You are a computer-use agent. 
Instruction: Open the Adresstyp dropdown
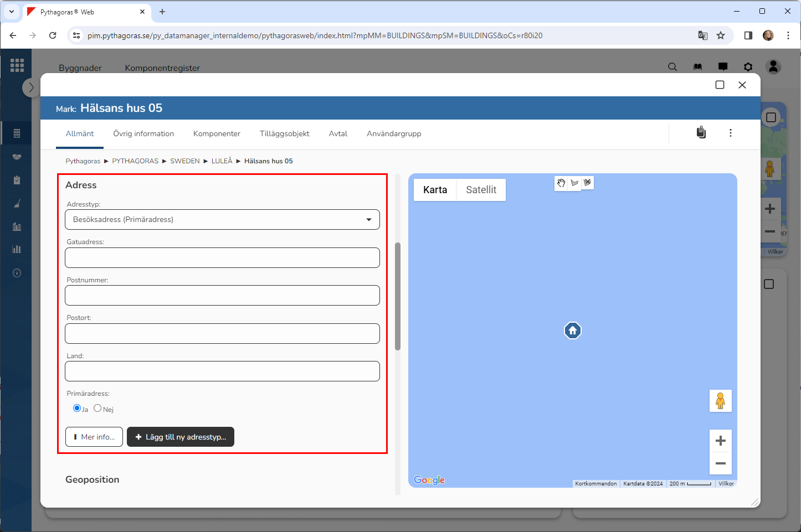tap(222, 220)
